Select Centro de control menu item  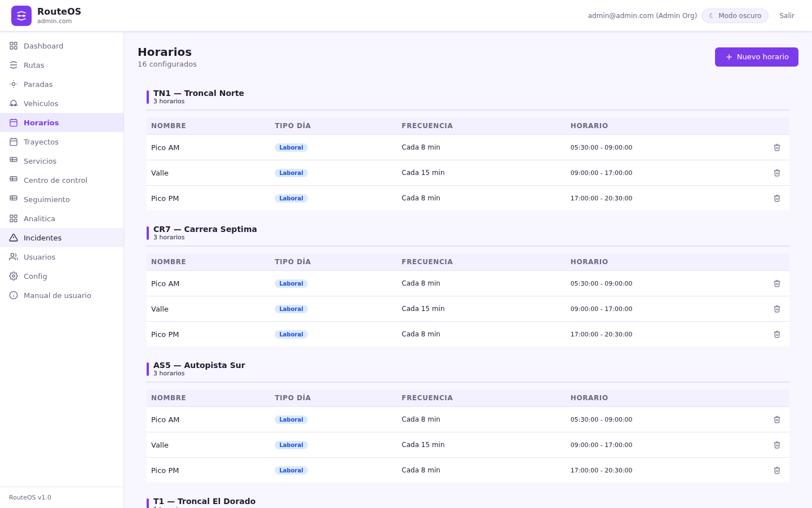62,180
